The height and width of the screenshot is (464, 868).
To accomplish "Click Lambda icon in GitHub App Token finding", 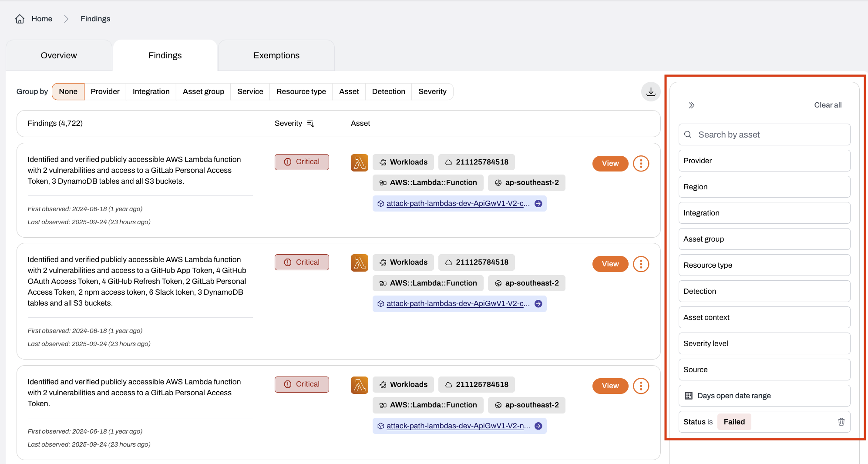I will pyautogui.click(x=360, y=263).
